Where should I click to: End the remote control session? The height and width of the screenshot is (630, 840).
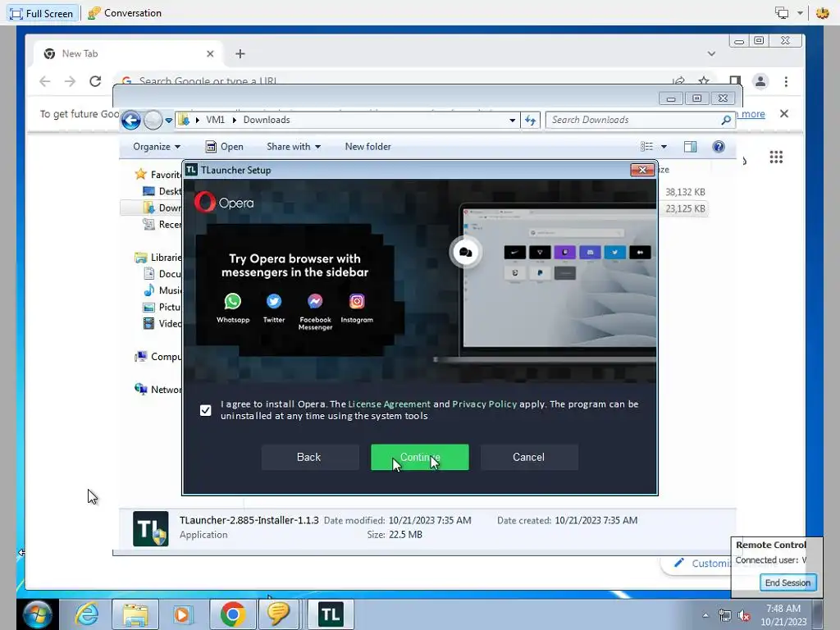pyautogui.click(x=787, y=582)
